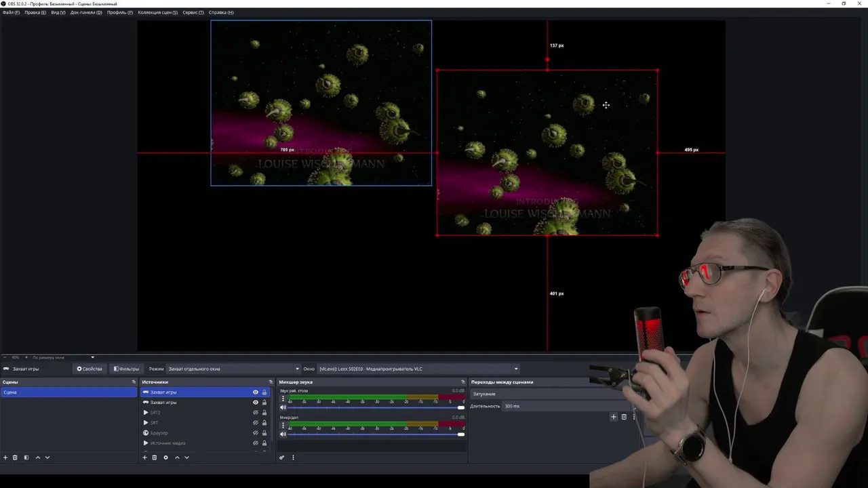
Task: Open advanced audio properties gears icon
Action: 282,457
